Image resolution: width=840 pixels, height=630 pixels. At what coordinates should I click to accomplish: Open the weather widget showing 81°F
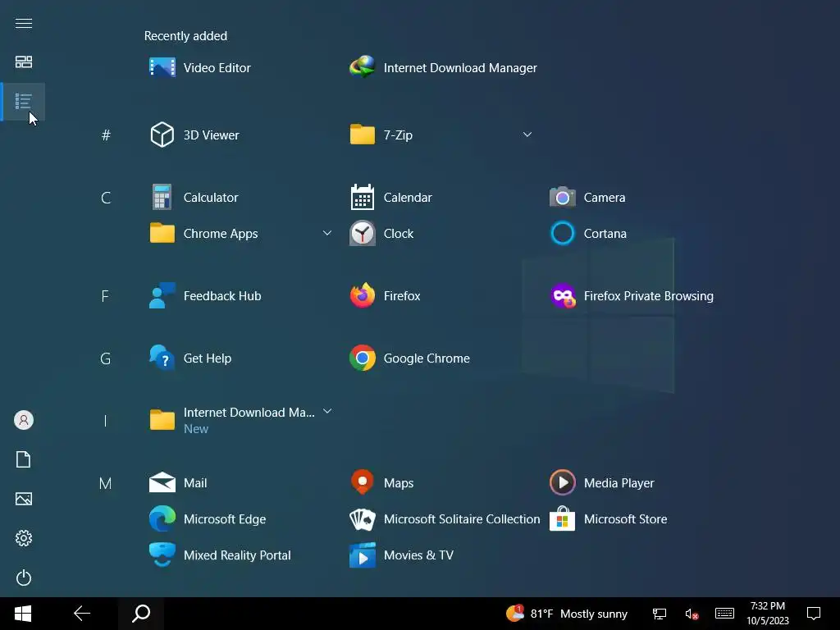tap(567, 614)
